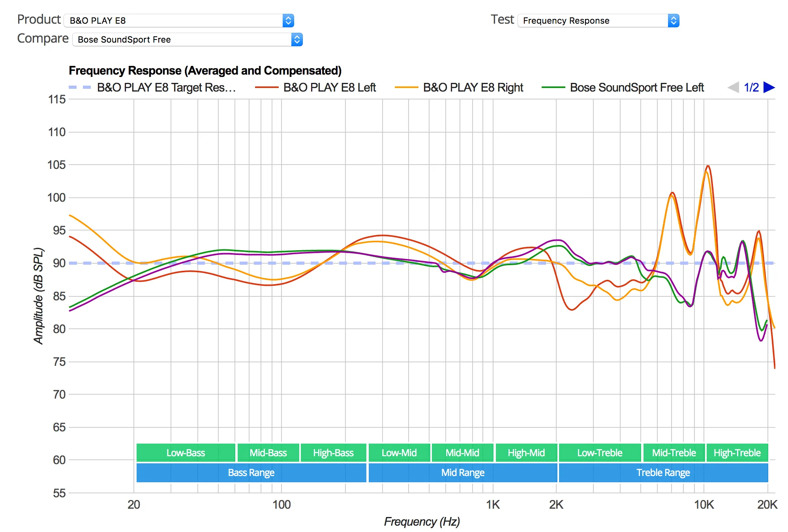Open the Product dropdown showing B&O PLAY E8

[x=179, y=21]
